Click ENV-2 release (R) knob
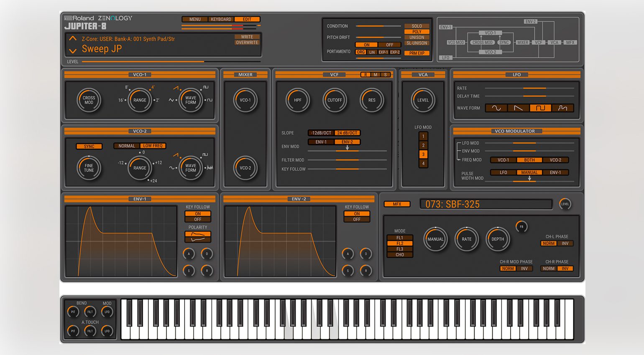The width and height of the screenshot is (644, 355). (366, 271)
